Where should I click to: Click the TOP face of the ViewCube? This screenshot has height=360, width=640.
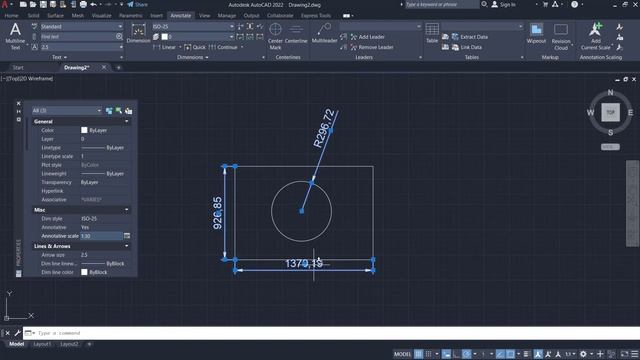[610, 112]
